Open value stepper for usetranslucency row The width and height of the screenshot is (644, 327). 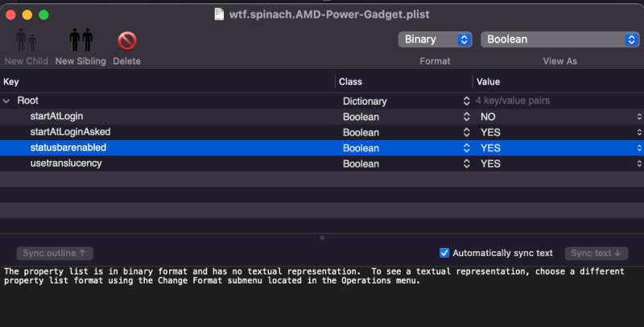638,163
